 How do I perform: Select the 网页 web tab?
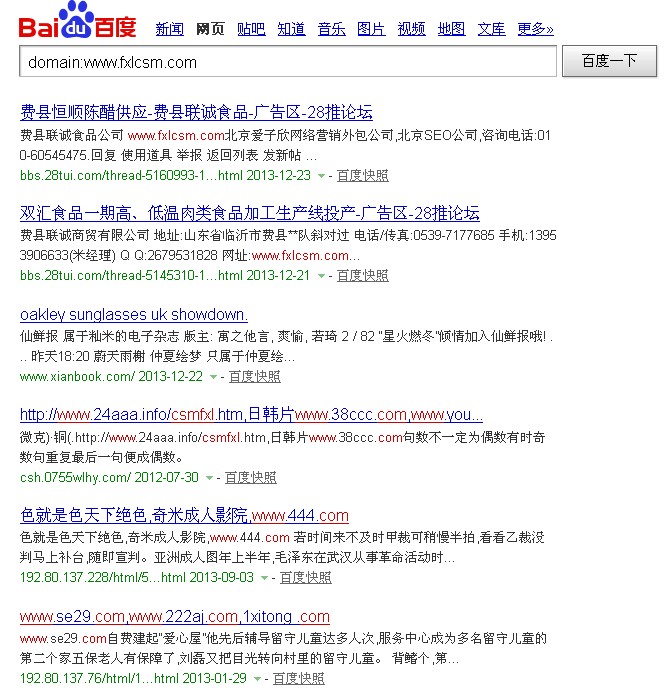[210, 29]
